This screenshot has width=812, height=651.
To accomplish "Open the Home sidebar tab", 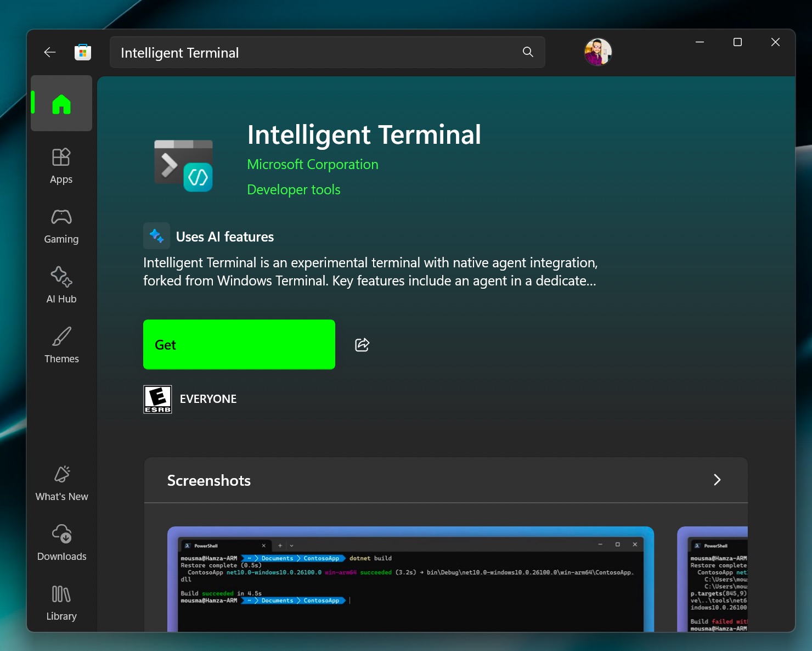I will pyautogui.click(x=61, y=103).
